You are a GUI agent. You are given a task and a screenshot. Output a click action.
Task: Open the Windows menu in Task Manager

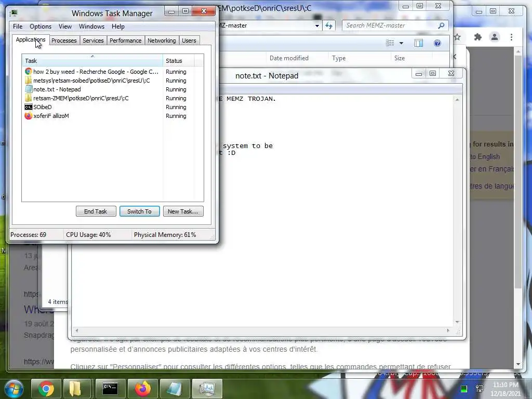coord(91,26)
